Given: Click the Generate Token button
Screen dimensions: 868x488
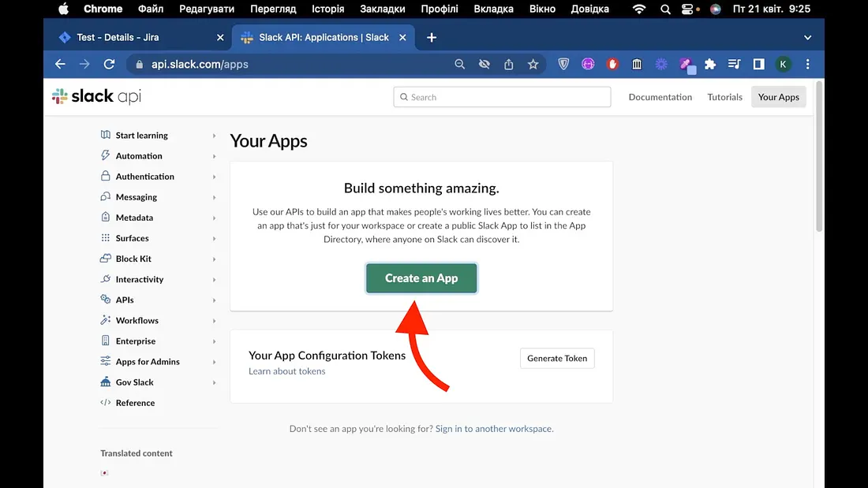Looking at the screenshot, I should tap(557, 358).
